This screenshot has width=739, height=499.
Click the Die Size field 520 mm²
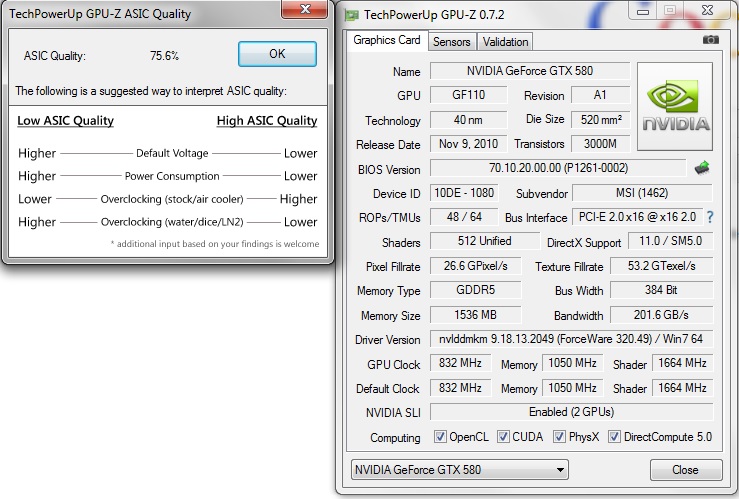click(x=600, y=120)
